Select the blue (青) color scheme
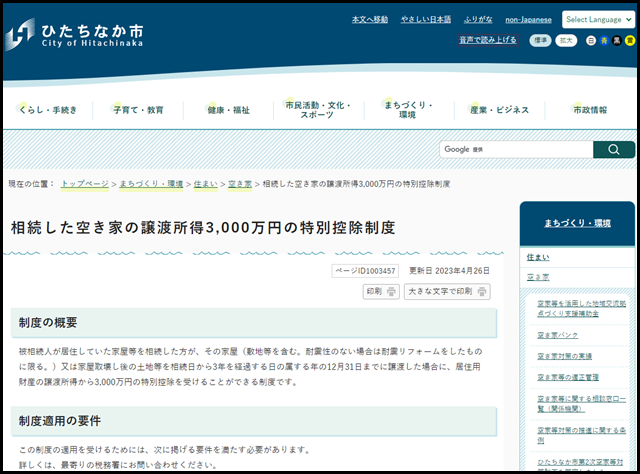 [604, 41]
